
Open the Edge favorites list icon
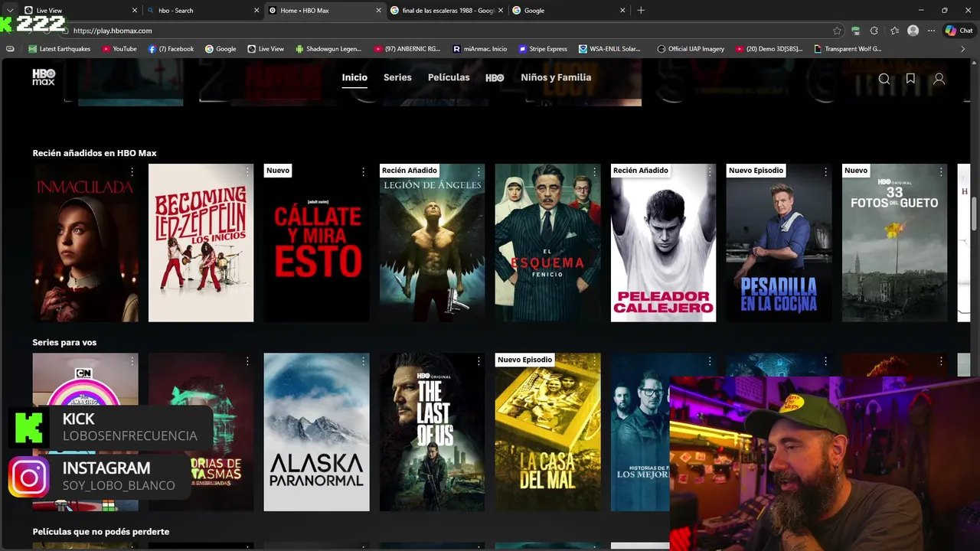coord(894,31)
